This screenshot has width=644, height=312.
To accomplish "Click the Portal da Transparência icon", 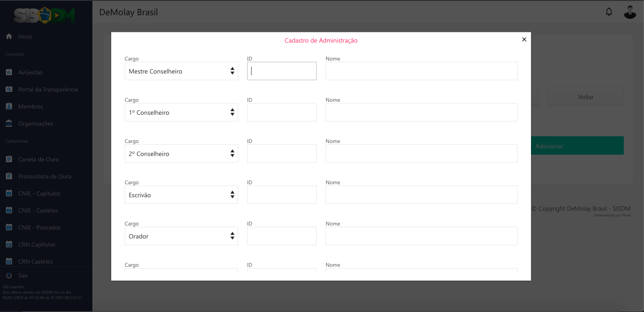I will (9, 90).
